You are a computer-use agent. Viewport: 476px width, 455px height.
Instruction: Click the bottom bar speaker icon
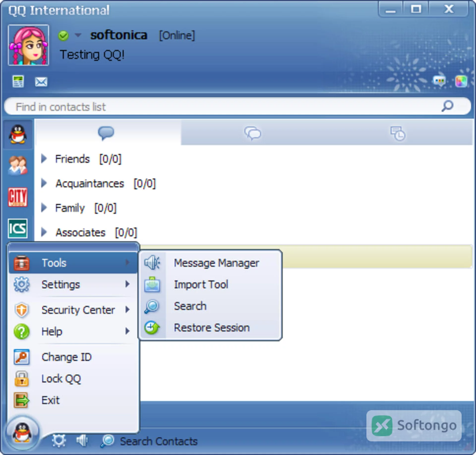coord(82,441)
